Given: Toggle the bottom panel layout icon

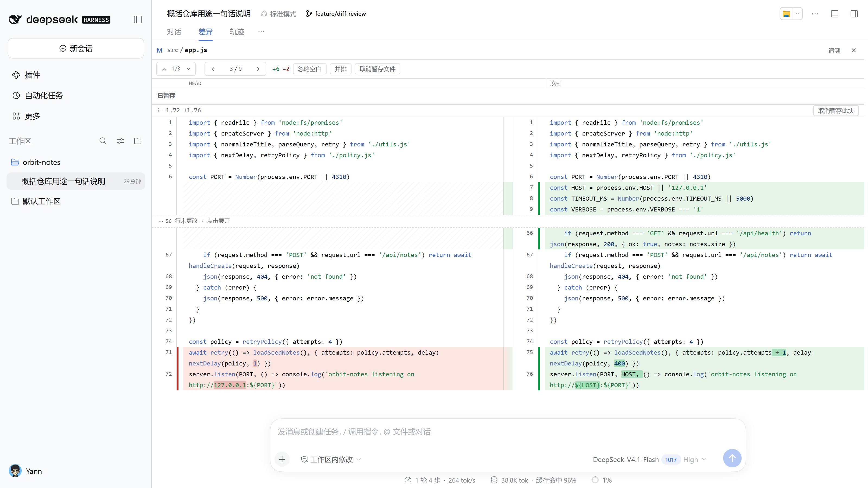Looking at the screenshot, I should coord(834,14).
